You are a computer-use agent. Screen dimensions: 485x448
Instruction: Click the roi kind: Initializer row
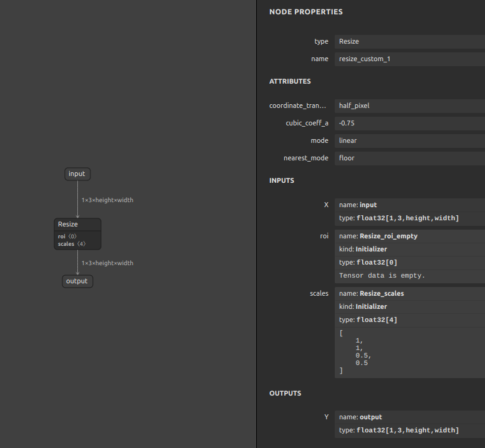[410, 249]
